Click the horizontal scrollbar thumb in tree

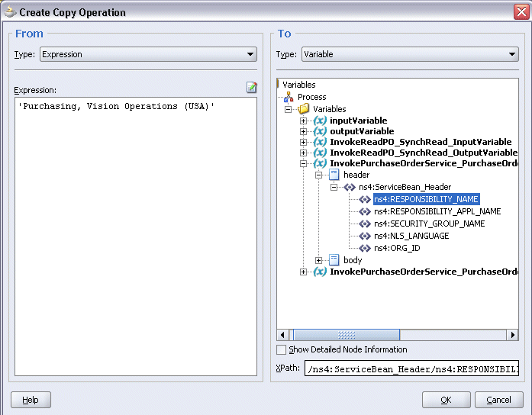347,335
